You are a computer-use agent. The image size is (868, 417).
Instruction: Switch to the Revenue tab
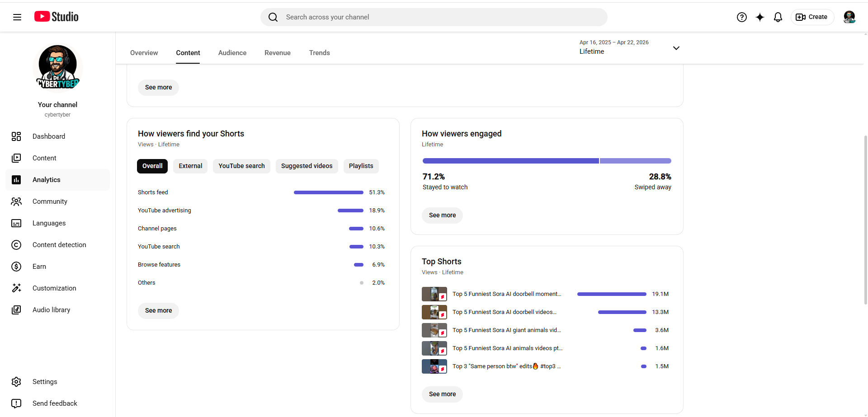point(278,53)
